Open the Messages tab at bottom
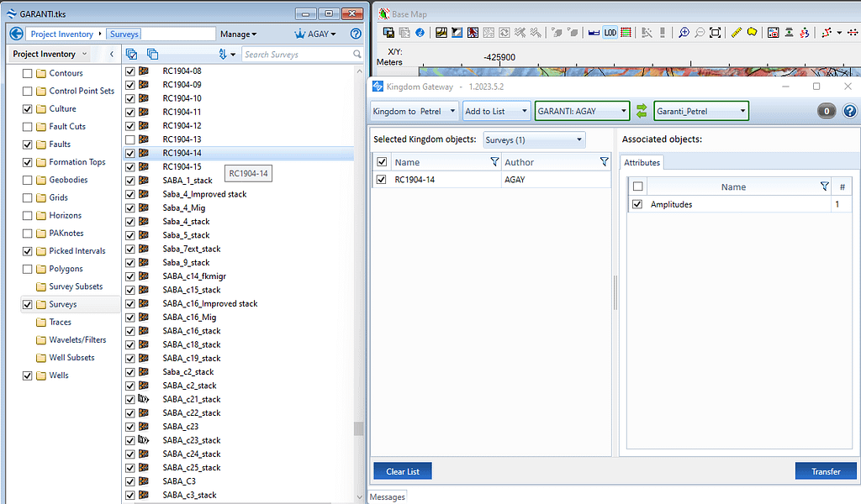Viewport: 861px width, 504px height. click(387, 497)
